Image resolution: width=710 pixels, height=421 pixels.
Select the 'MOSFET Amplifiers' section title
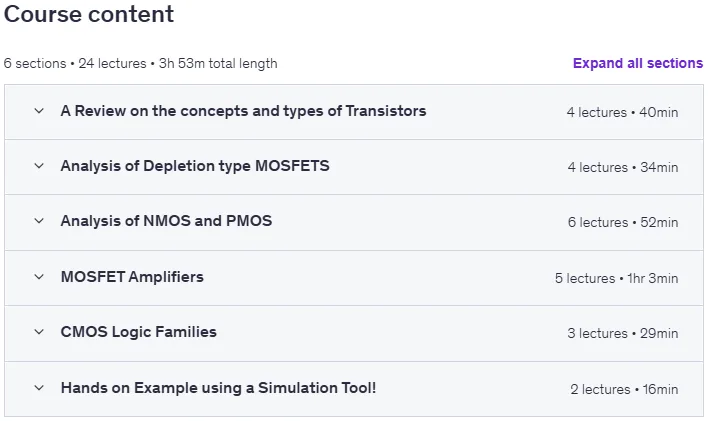pyautogui.click(x=132, y=277)
